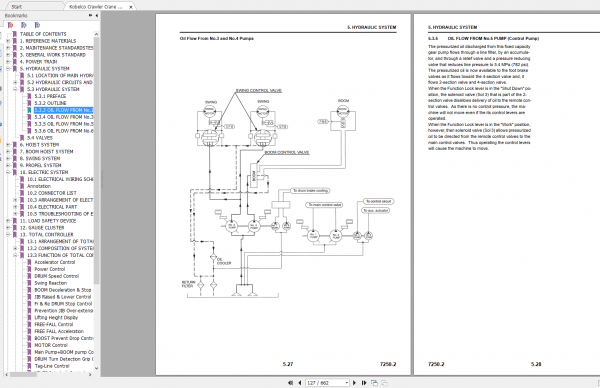Switch to the Start tab
Image resolution: width=600 pixels, height=388 pixels.
(x=17, y=7)
